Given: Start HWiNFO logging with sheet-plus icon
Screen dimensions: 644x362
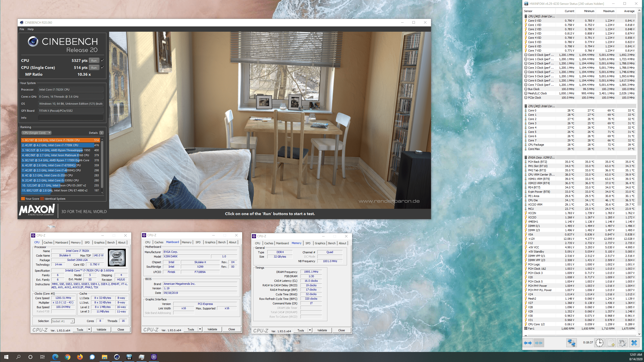Looking at the screenshot, I should pyautogui.click(x=611, y=343).
